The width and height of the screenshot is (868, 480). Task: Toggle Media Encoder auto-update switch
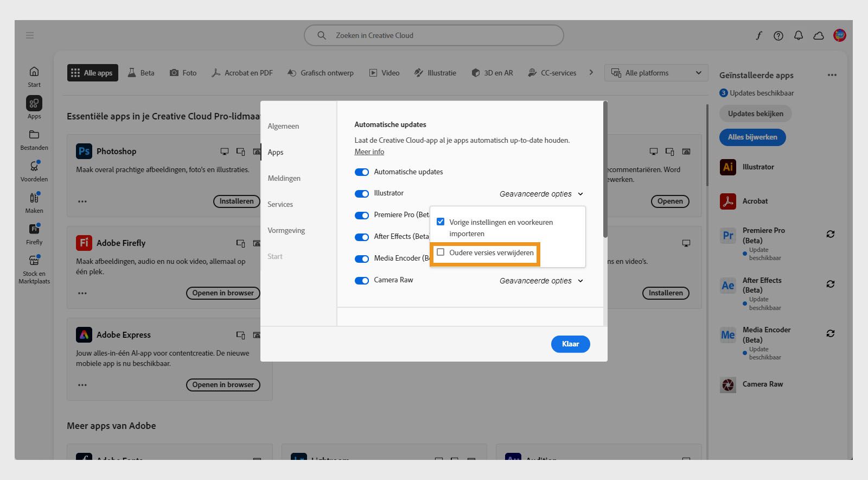point(362,259)
